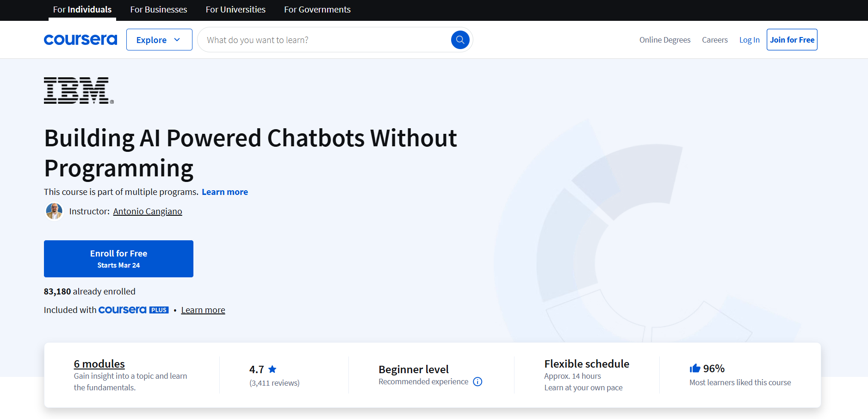Open Online Degrees link
Viewport: 868px width, 419px height.
pos(665,40)
